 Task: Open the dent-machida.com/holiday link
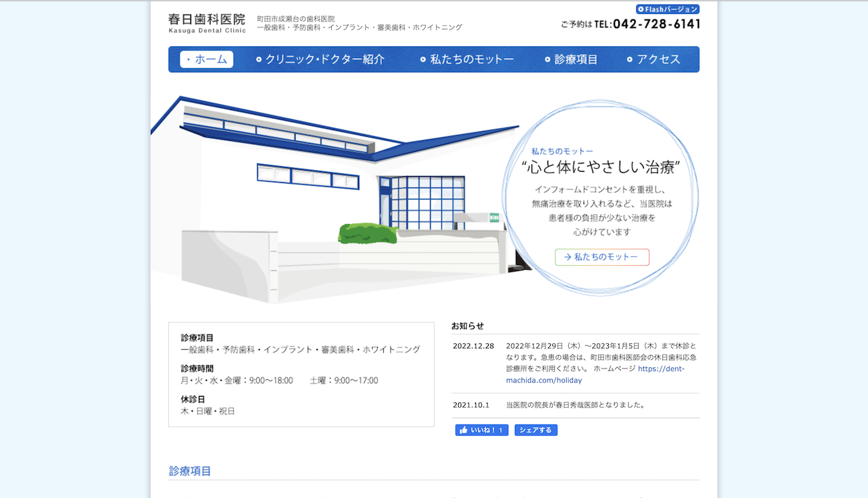coord(595,375)
